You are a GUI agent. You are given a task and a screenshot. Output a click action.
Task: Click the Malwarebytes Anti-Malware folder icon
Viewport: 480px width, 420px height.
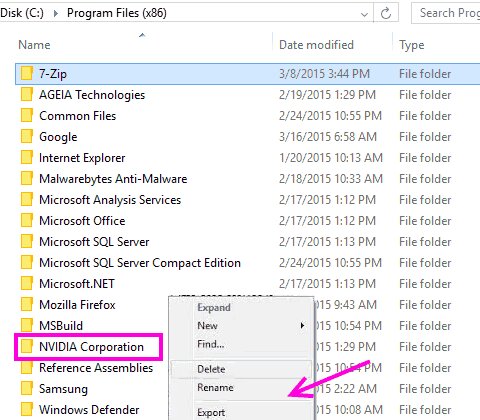pyautogui.click(x=27, y=179)
